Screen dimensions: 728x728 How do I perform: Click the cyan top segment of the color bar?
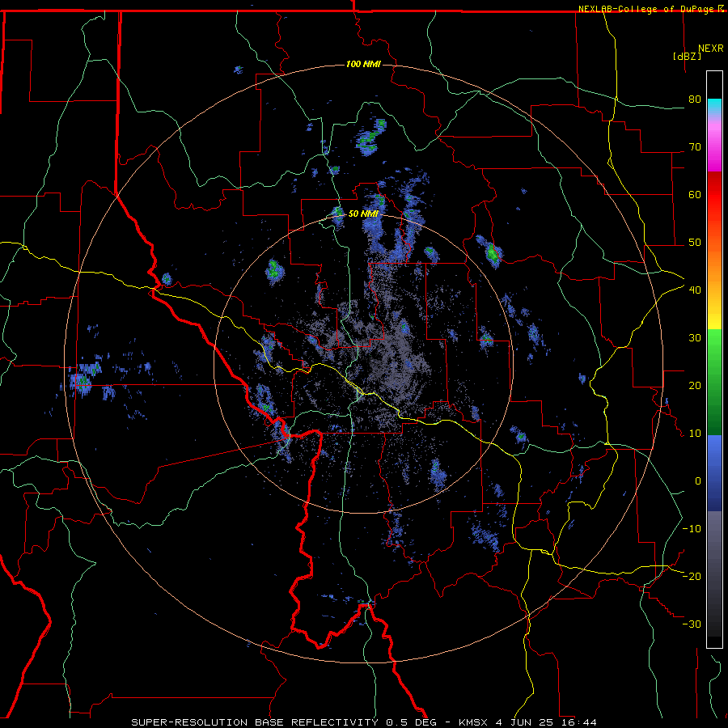pos(714,108)
